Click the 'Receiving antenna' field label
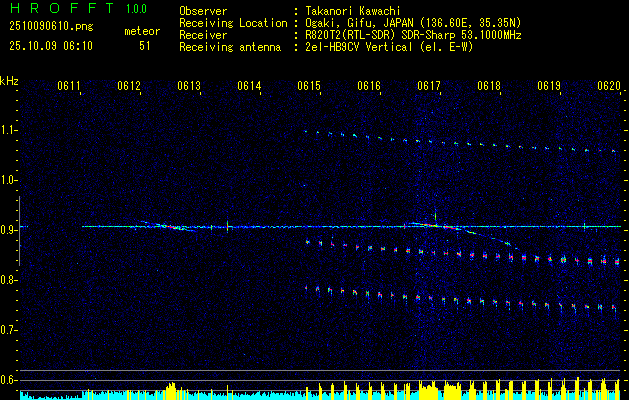 click(x=230, y=47)
